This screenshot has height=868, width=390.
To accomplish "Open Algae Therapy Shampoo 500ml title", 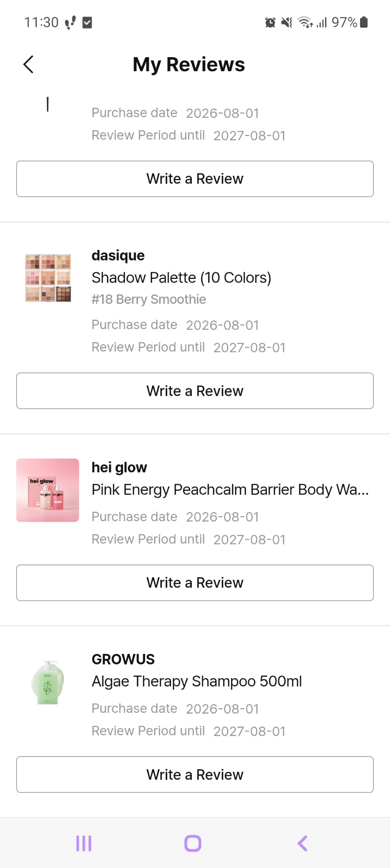I will pyautogui.click(x=197, y=681).
